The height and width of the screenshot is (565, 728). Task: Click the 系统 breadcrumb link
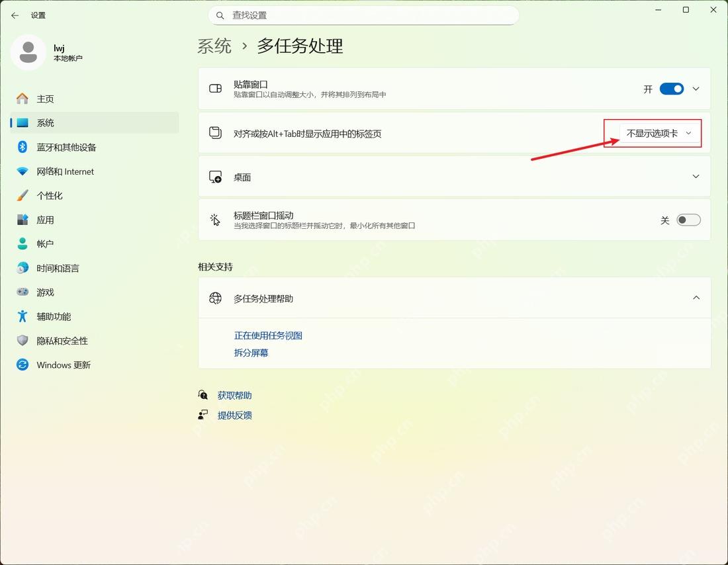[214, 46]
